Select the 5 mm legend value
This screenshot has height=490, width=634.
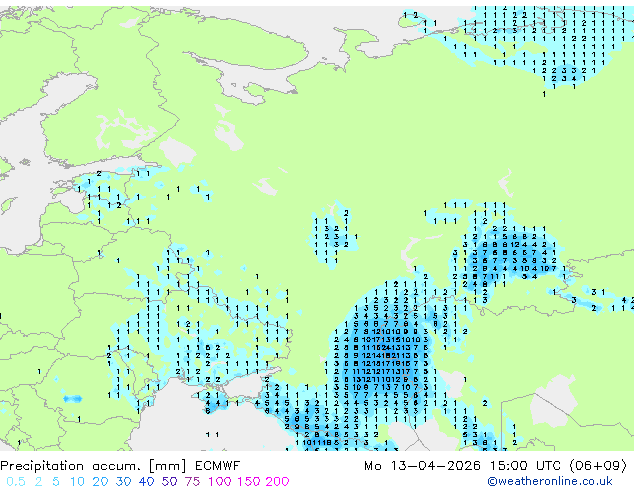56,482
